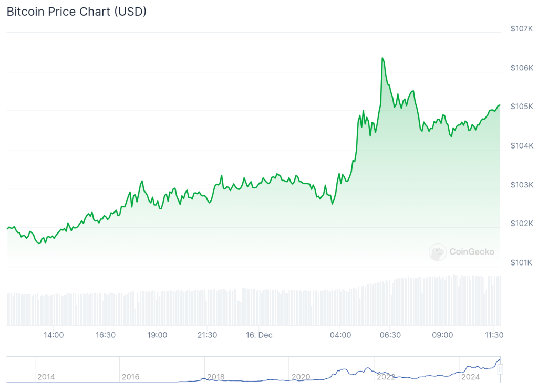Click the $101K price axis label

[522, 262]
